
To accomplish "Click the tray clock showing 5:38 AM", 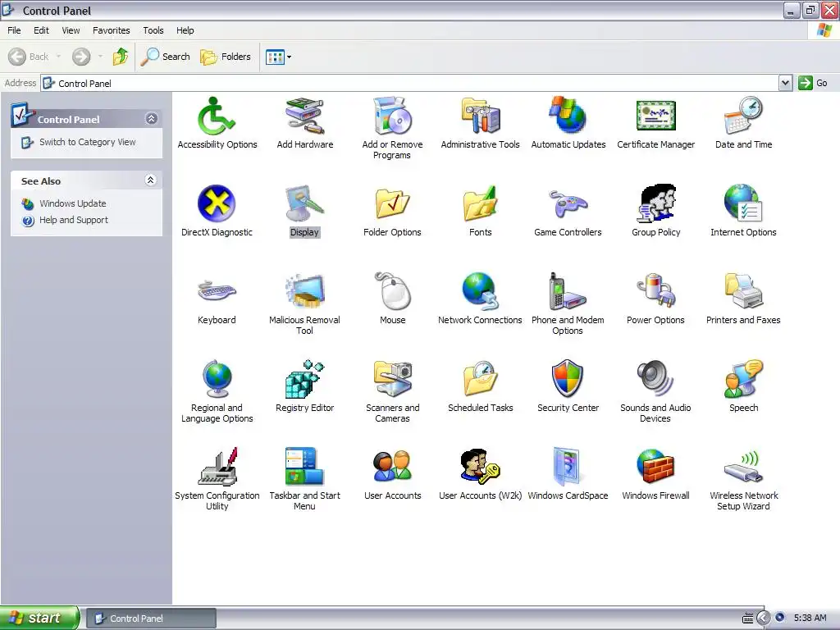I will [810, 619].
